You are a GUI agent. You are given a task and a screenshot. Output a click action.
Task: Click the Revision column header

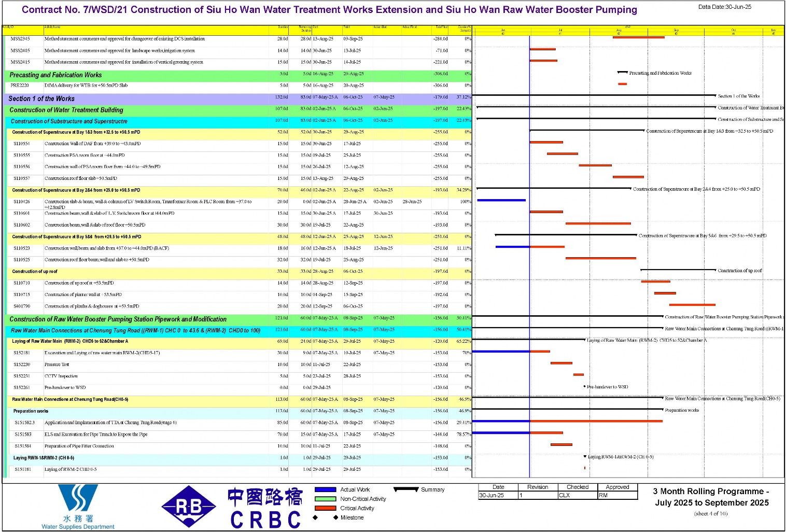(538, 487)
